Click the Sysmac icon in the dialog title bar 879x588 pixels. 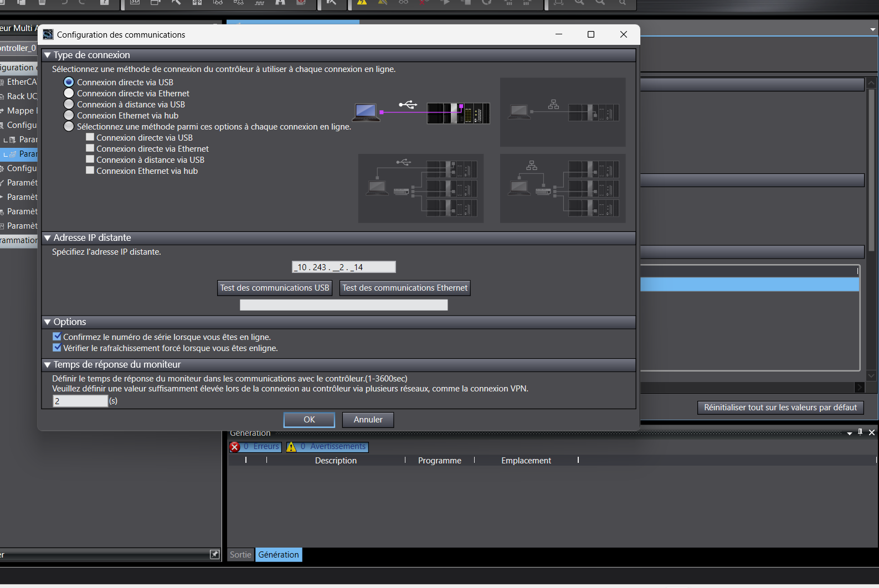coord(48,34)
